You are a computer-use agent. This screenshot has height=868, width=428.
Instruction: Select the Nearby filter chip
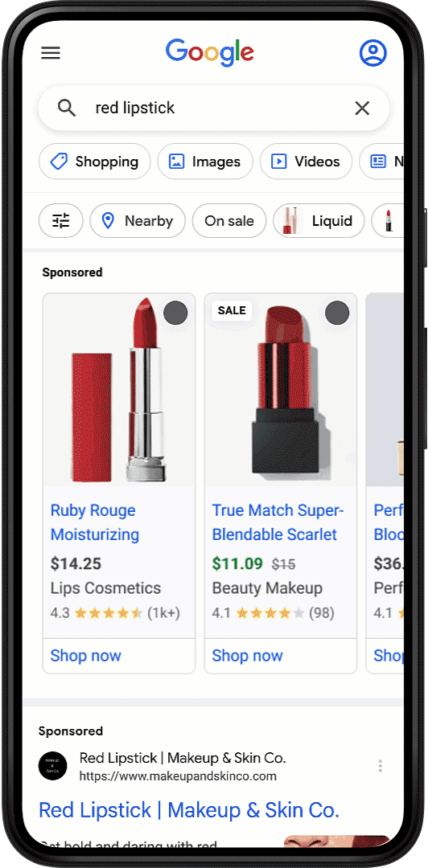pos(138,221)
